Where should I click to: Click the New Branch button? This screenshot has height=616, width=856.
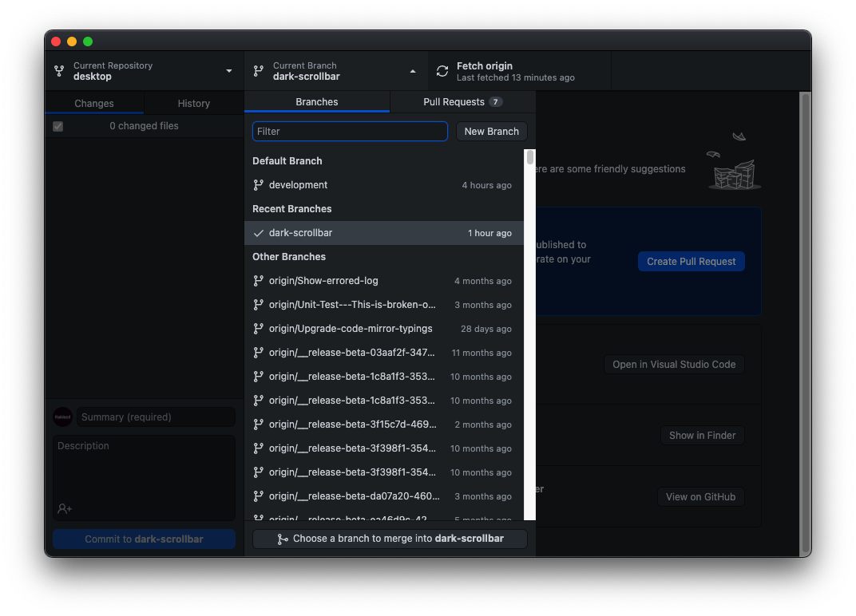[x=491, y=131]
